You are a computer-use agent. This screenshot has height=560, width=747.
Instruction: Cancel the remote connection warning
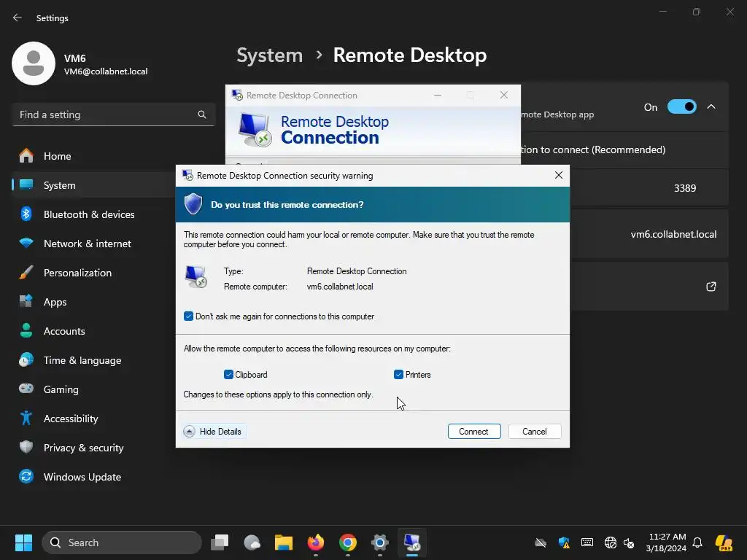coord(535,432)
